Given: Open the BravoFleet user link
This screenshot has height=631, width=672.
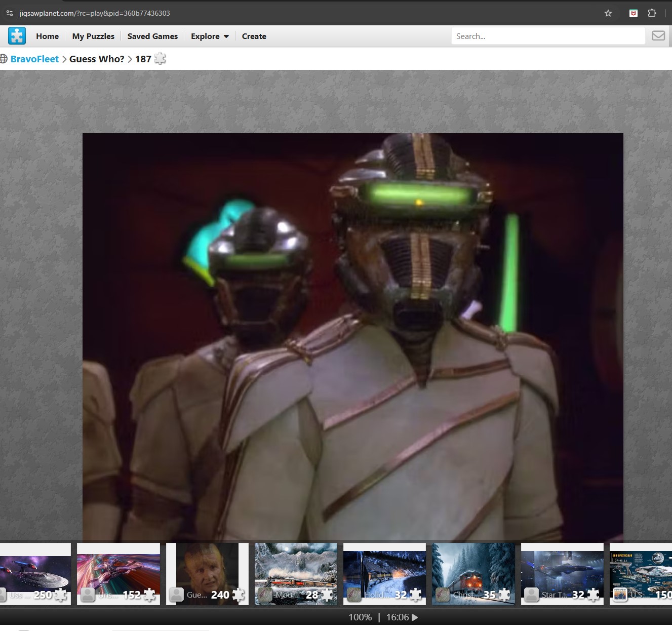Looking at the screenshot, I should pos(34,59).
